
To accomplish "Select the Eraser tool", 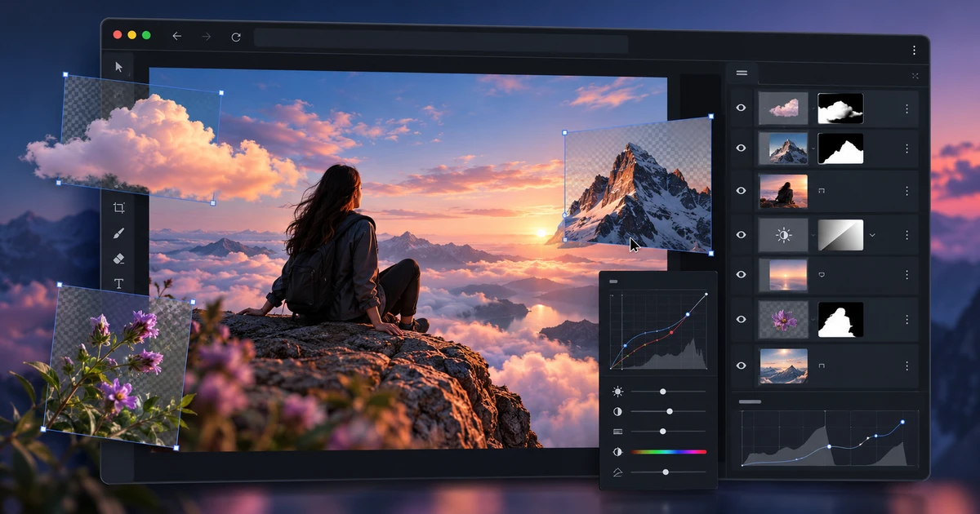I will [118, 259].
